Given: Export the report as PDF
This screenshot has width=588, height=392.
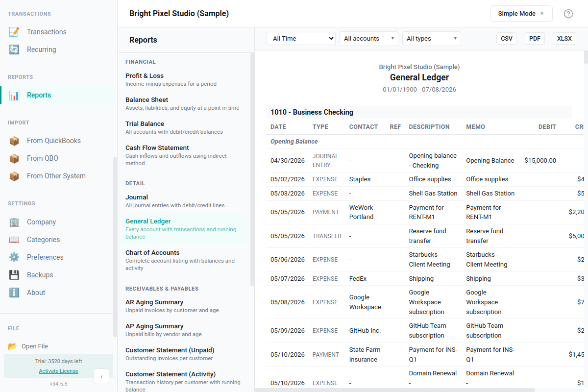Looking at the screenshot, I should coord(535,39).
